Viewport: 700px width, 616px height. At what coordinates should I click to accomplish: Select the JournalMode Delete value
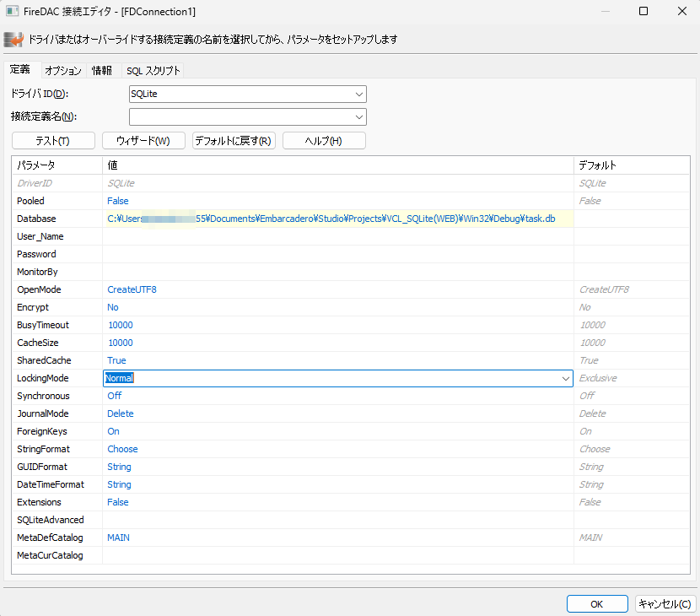coord(120,413)
